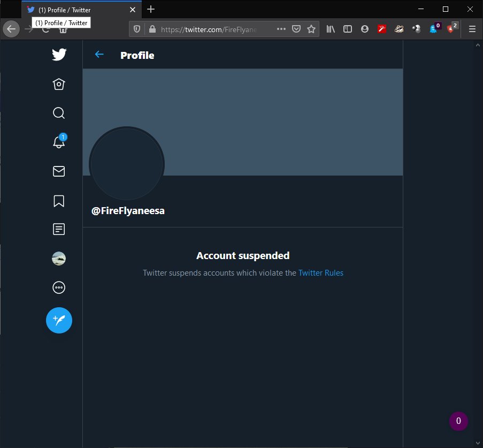This screenshot has width=483, height=448.
Task: Open the Firefox Library icon
Action: (x=331, y=29)
